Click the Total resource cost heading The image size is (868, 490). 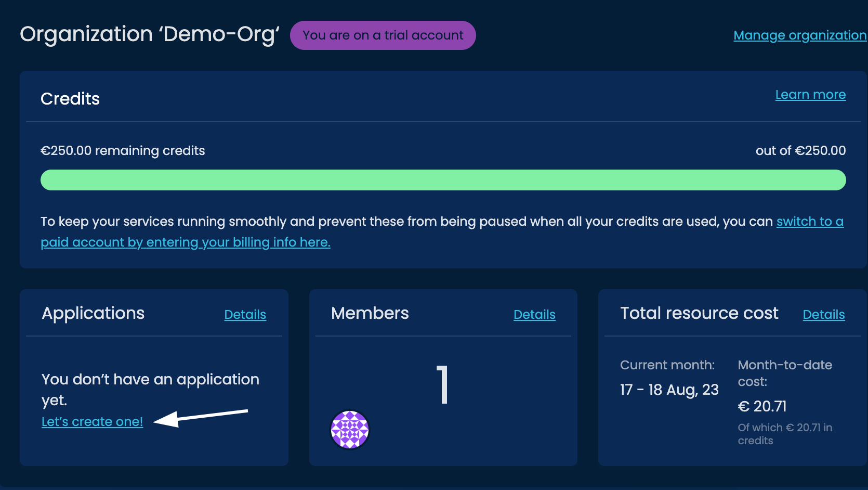click(699, 313)
